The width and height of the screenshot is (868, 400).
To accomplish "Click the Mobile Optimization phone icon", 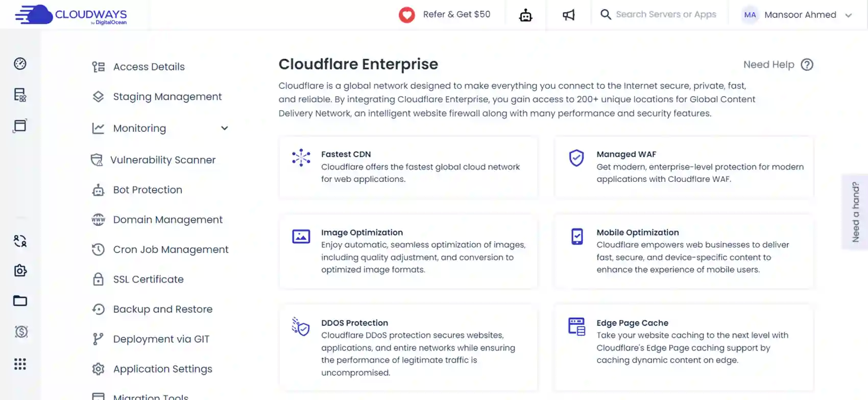I will [577, 237].
